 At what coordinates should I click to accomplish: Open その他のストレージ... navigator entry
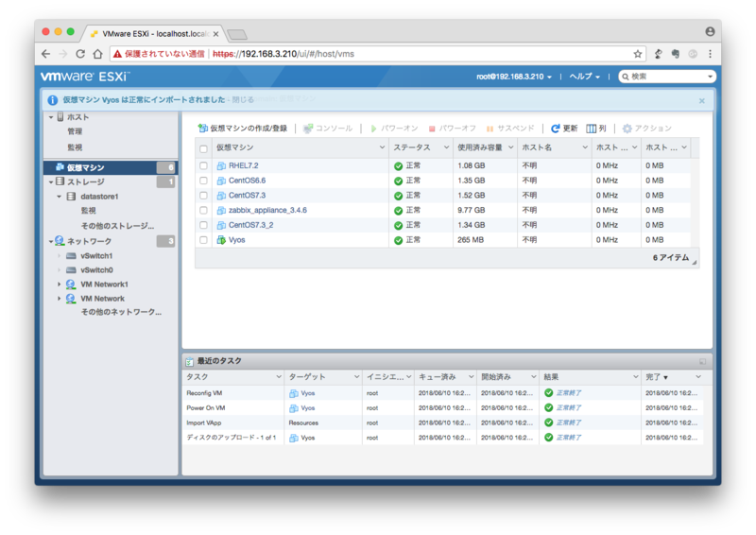[x=117, y=226]
